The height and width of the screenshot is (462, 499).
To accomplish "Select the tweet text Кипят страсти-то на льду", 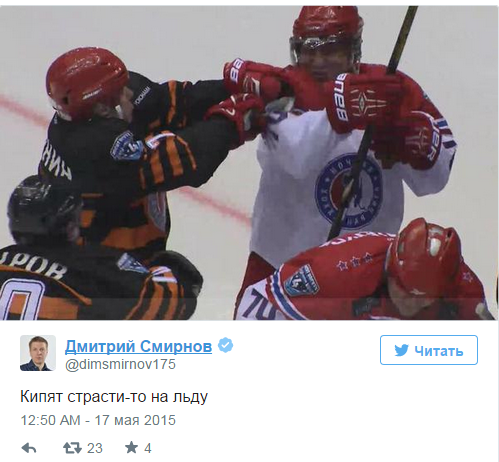I will 114,397.
